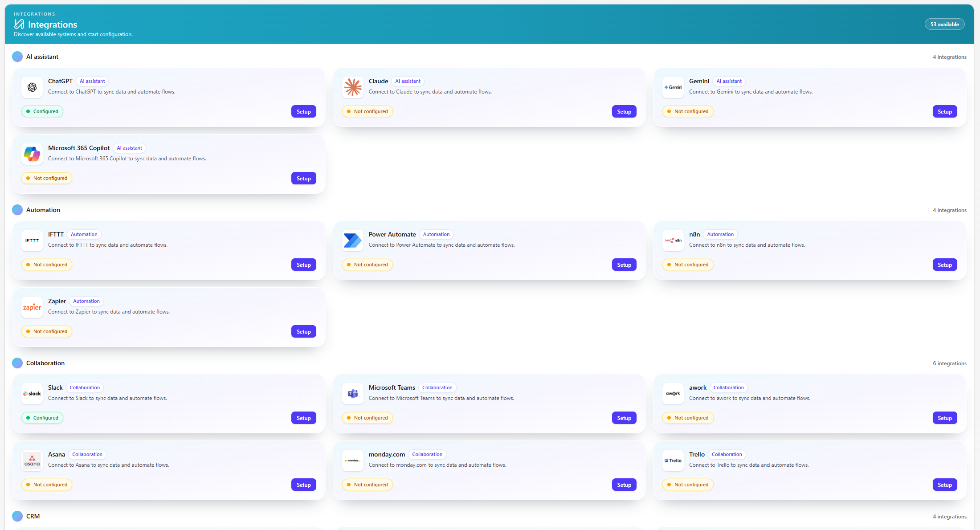The image size is (980, 530).
Task: Click the Claude starburst logo icon
Action: pos(353,87)
